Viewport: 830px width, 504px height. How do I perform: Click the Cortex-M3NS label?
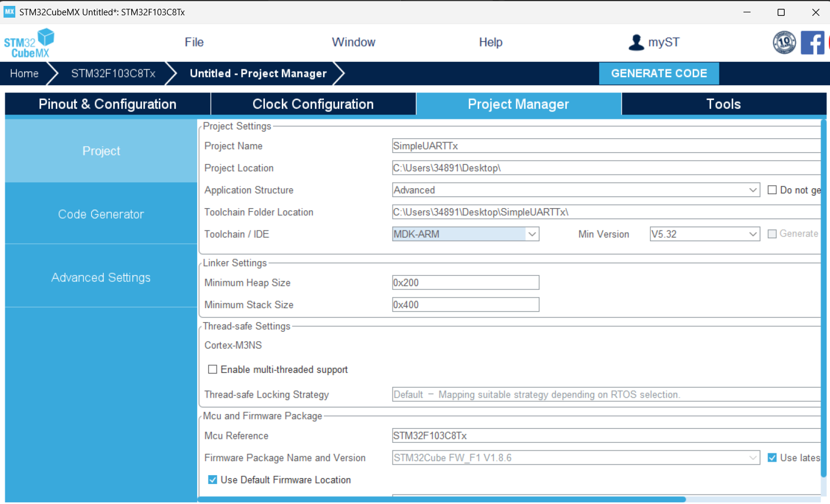pyautogui.click(x=233, y=345)
